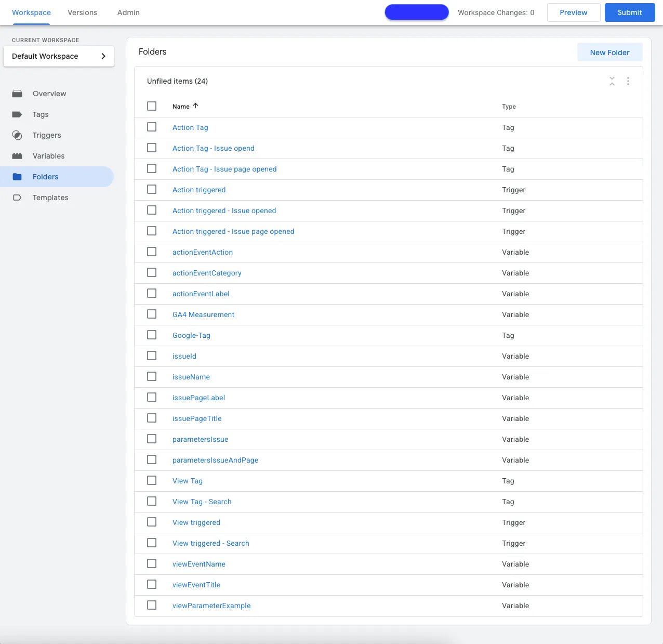Open the issueId variable link
Viewport: 663px width, 644px height.
click(184, 356)
